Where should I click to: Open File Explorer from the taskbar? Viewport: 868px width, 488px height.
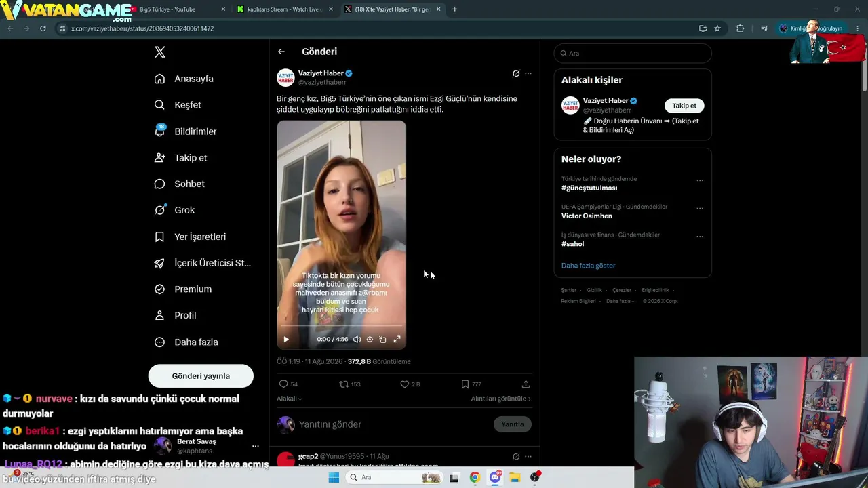click(515, 477)
